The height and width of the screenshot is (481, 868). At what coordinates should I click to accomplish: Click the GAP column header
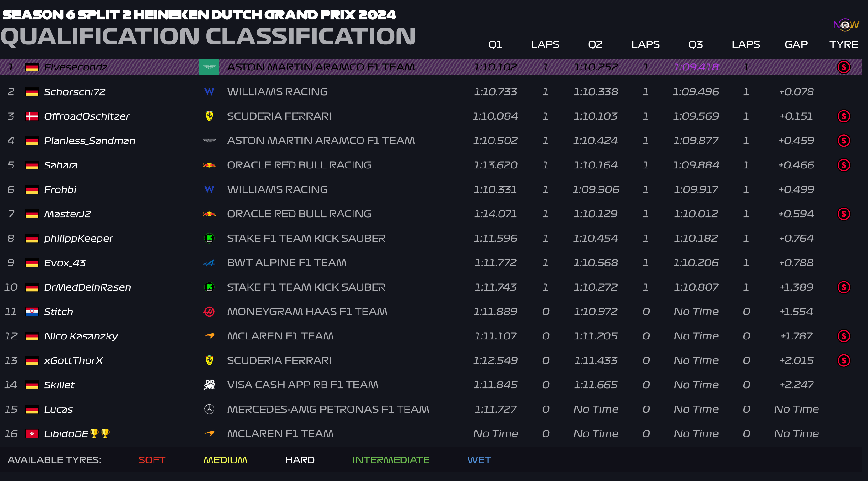(x=796, y=44)
